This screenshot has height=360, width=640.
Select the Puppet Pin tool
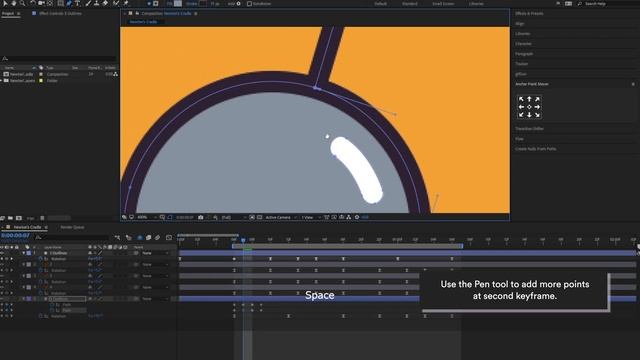click(126, 3)
